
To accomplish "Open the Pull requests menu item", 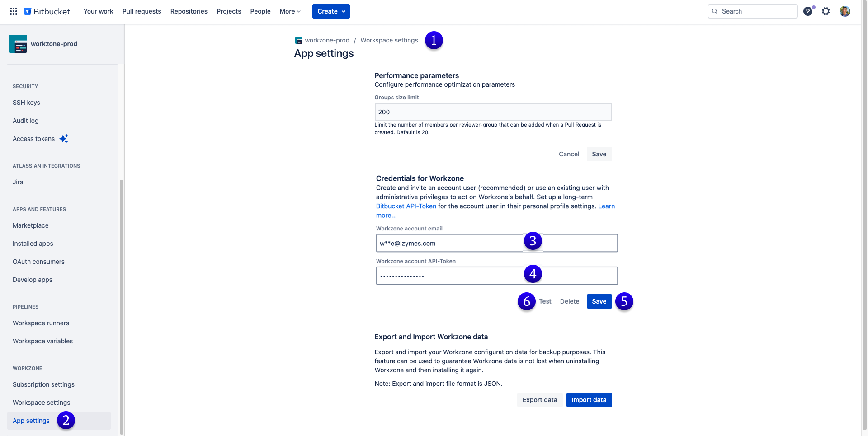I will pos(142,11).
